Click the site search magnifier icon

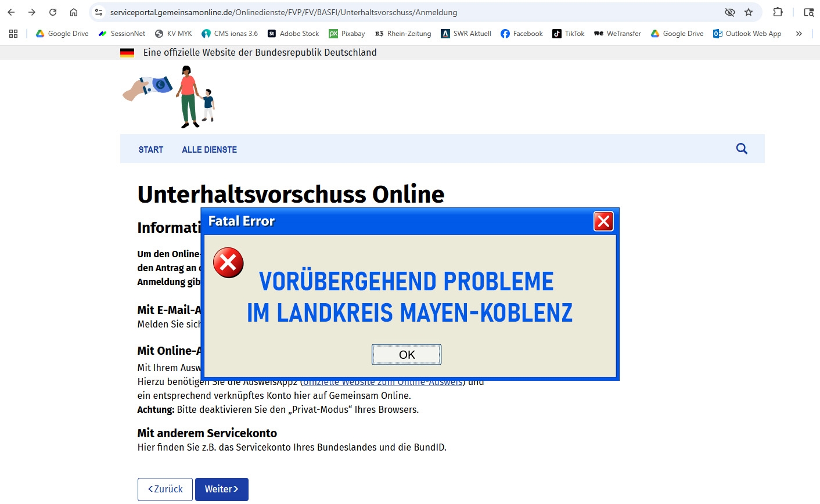pyautogui.click(x=742, y=149)
